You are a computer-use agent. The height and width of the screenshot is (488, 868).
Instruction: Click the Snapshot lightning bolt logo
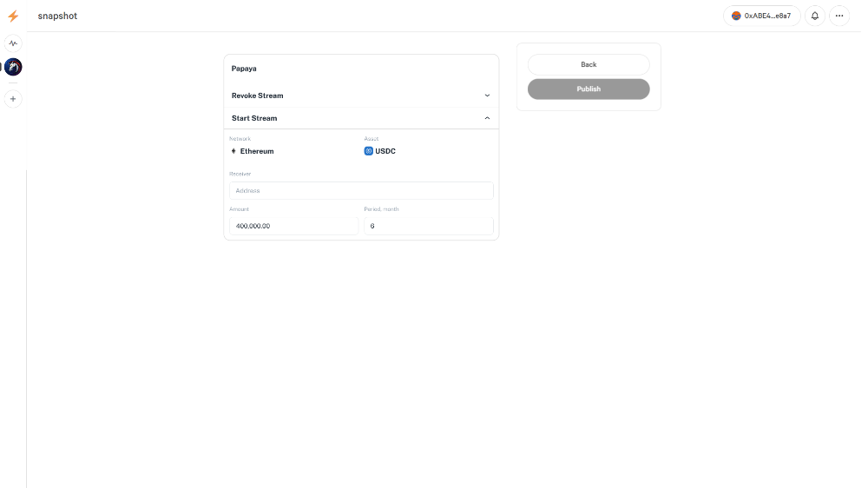pos(13,16)
